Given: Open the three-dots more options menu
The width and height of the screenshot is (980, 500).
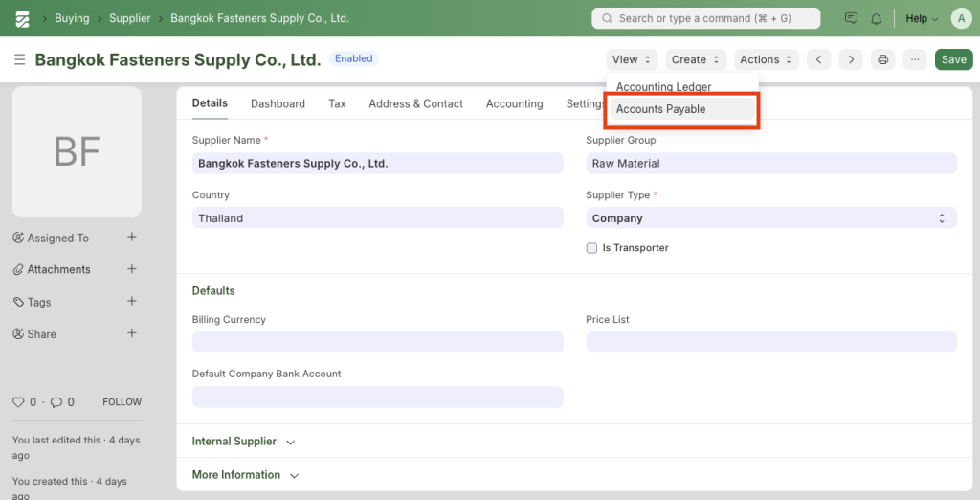Looking at the screenshot, I should (x=915, y=59).
